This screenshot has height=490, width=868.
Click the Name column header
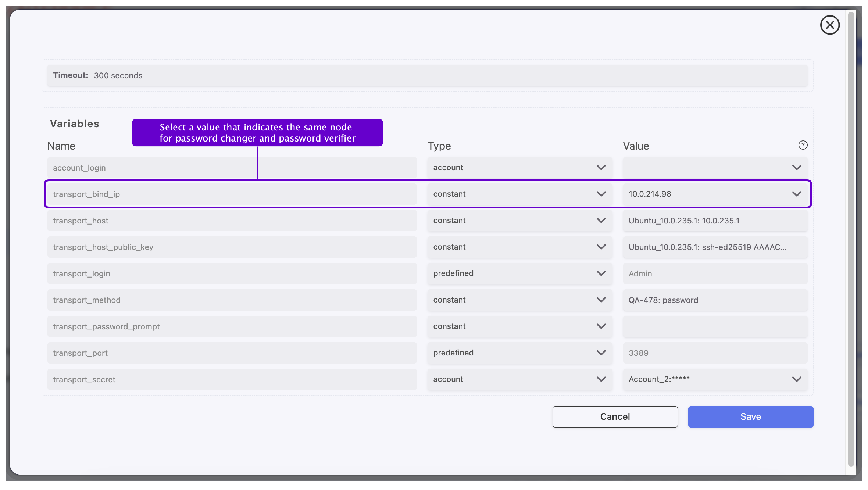pos(61,146)
